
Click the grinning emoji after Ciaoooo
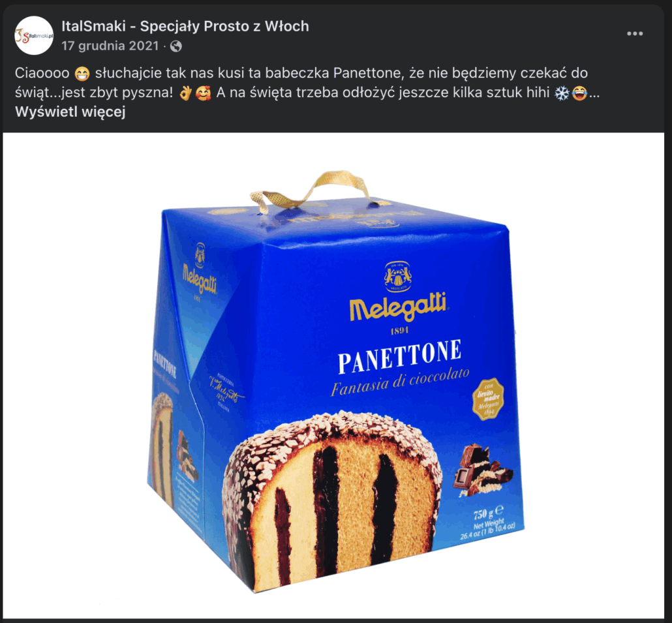coord(82,74)
